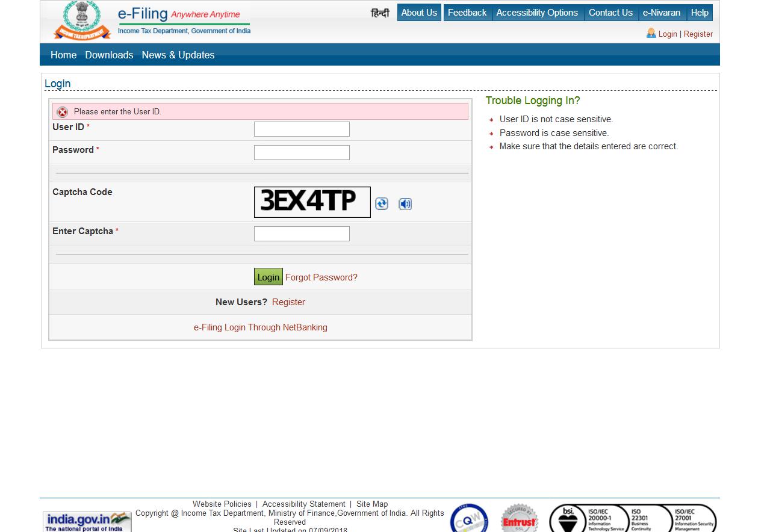
Task: Go to the Contact Us page
Action: [x=610, y=13]
